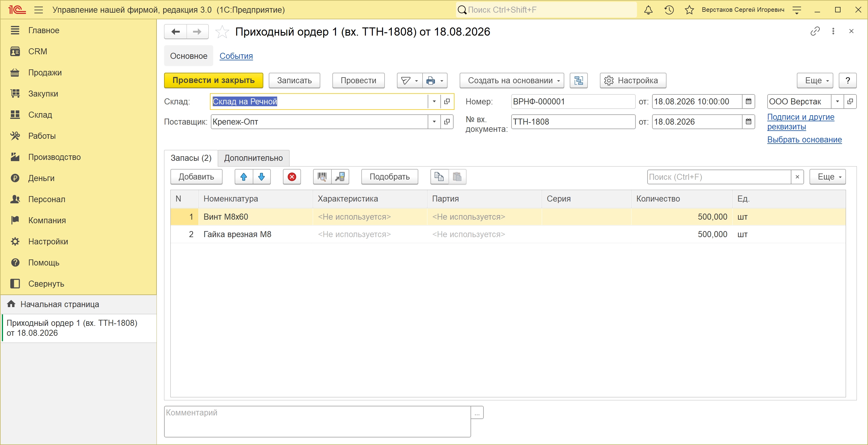The image size is (868, 445).
Task: Open Склад на Речной card
Action: point(447,101)
